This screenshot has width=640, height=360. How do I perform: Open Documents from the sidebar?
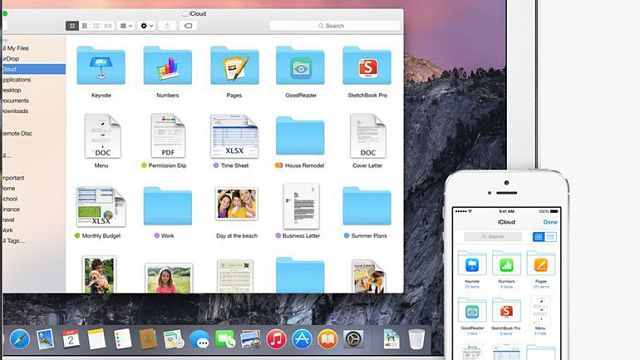point(15,100)
